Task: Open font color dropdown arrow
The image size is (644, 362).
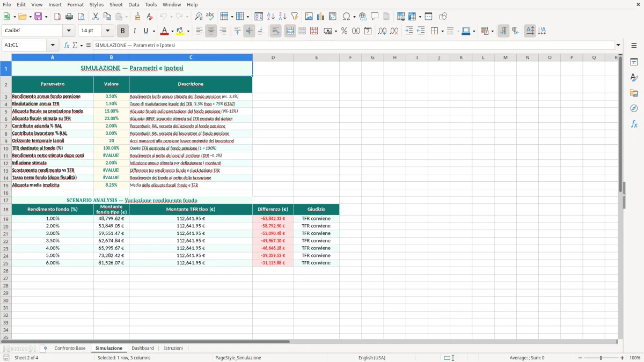Action: (x=173, y=31)
